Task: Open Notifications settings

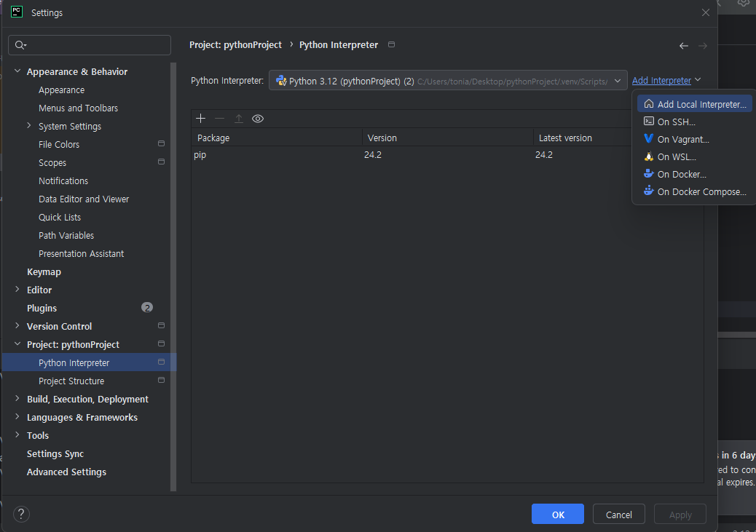Action: pos(63,180)
